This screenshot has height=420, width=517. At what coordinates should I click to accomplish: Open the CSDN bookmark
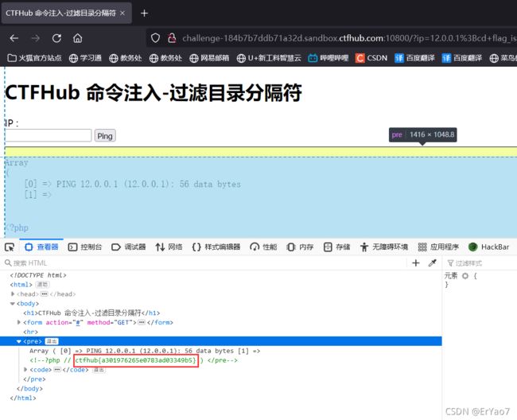(x=371, y=58)
